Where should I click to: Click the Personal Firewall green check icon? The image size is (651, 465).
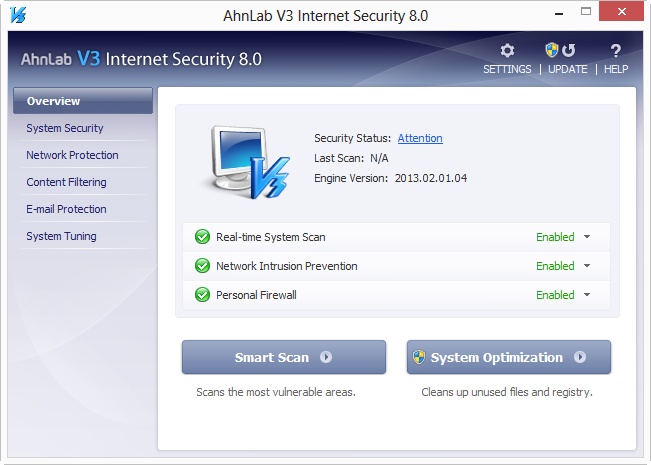[201, 295]
